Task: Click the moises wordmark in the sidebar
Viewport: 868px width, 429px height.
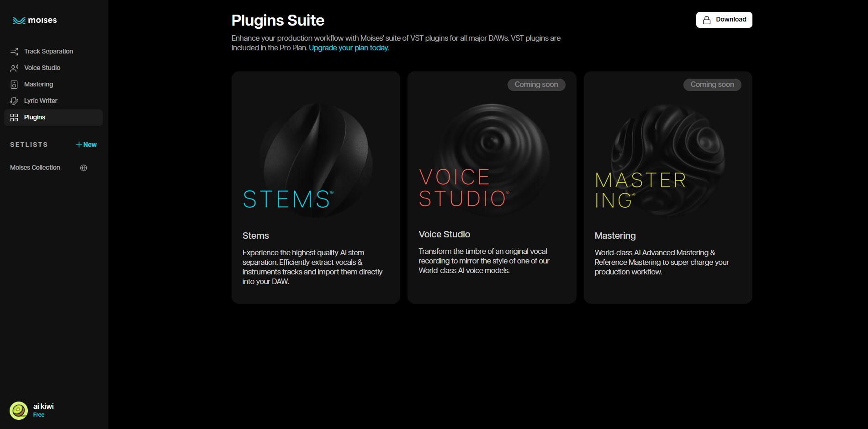Action: click(42, 20)
